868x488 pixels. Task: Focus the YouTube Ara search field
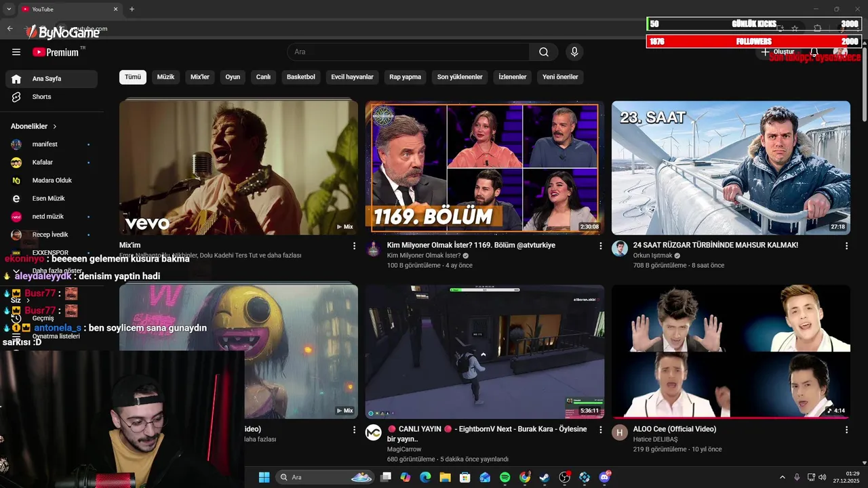(x=408, y=52)
